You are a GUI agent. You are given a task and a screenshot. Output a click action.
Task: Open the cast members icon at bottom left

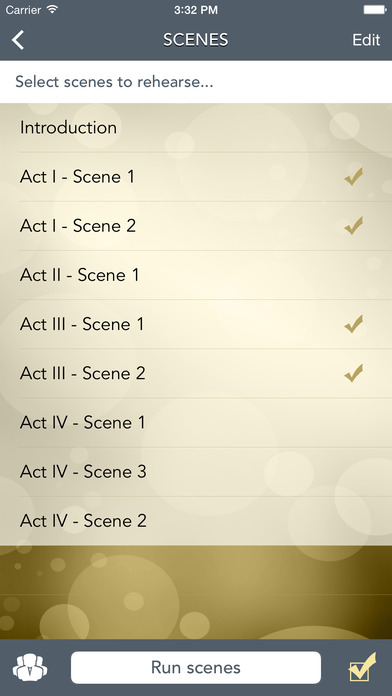click(30, 668)
